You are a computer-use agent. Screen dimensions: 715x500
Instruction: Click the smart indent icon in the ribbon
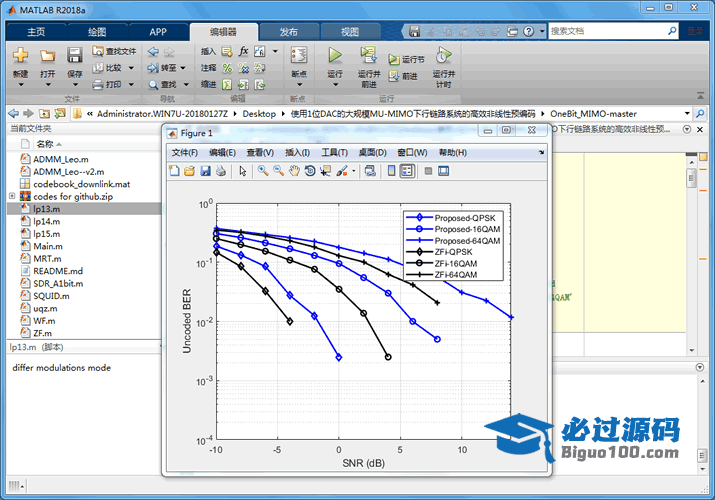pyautogui.click(x=227, y=85)
